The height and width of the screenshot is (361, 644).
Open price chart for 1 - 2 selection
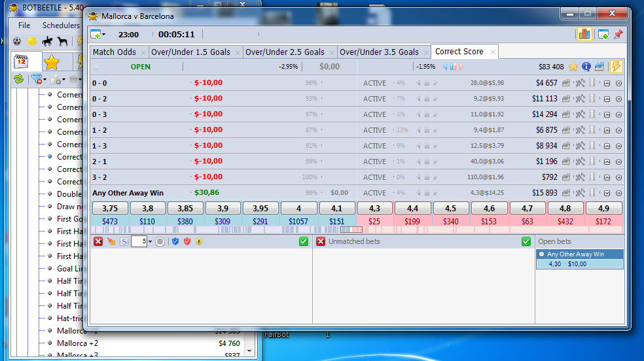[x=566, y=130]
